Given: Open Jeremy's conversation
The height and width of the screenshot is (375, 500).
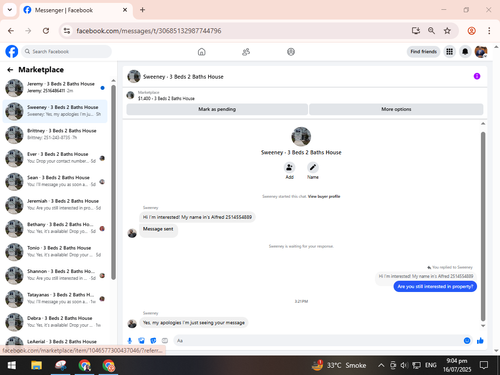Looking at the screenshot, I should pos(55,88).
